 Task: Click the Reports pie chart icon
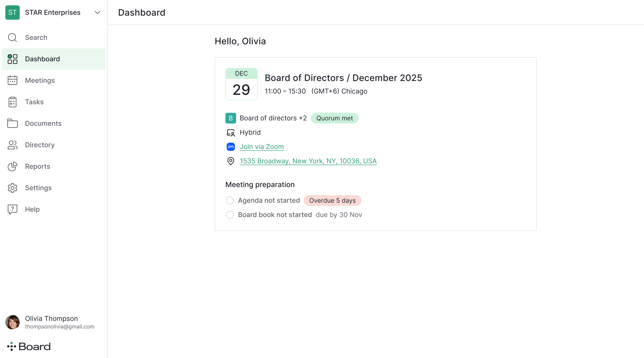pos(12,166)
